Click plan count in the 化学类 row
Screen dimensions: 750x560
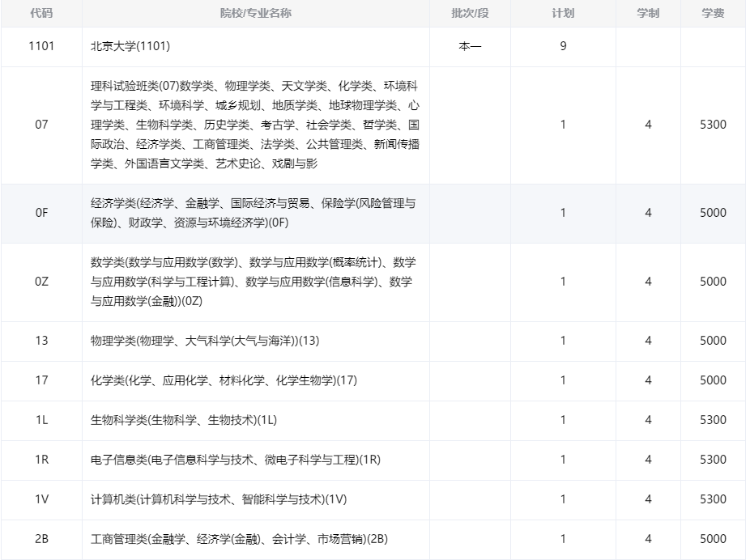pos(563,380)
